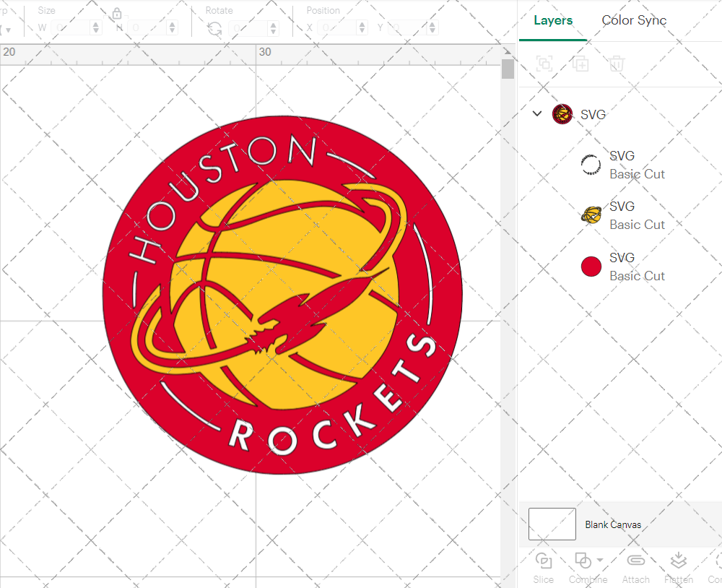Click the canvas vertical scrollbar thumb
722x588 pixels.
pos(508,69)
